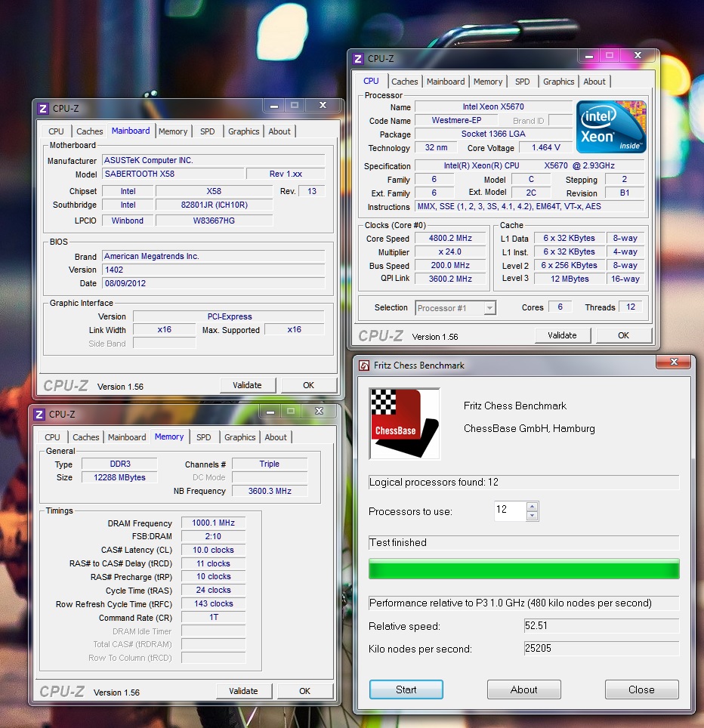Click the Manufacturer field ASUSTeK Computer INC.

[213, 161]
